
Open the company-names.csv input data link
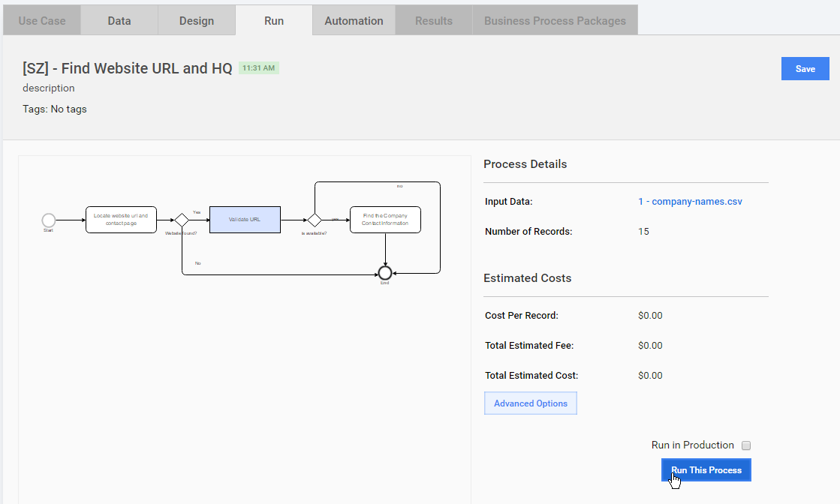[690, 202]
